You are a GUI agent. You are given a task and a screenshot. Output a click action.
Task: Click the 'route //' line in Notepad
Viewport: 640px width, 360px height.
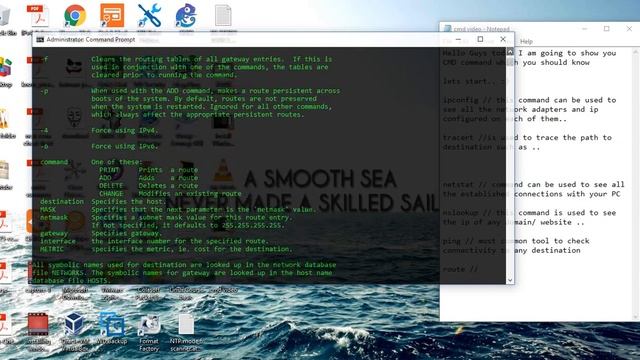460,269
